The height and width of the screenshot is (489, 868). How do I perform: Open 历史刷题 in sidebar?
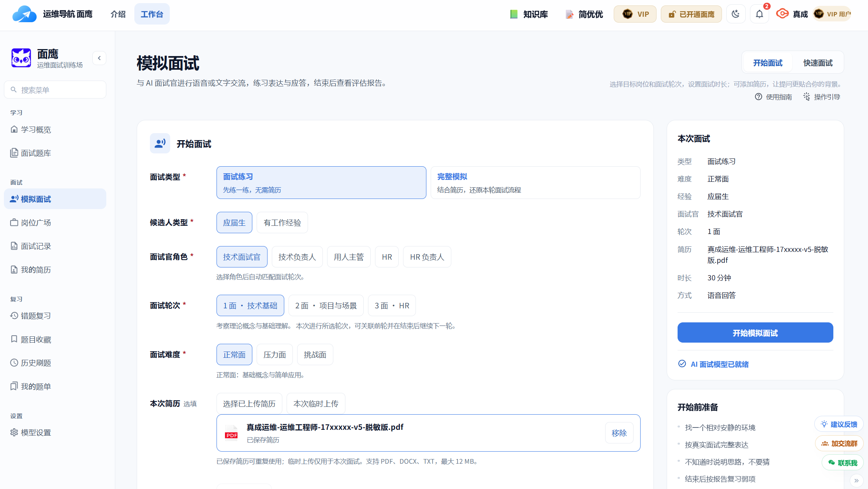(55, 363)
